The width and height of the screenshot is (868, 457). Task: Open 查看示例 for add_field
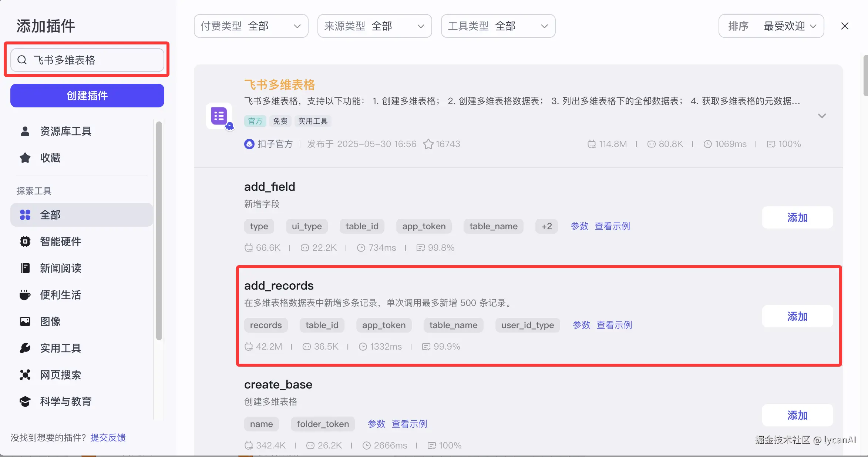coord(612,226)
